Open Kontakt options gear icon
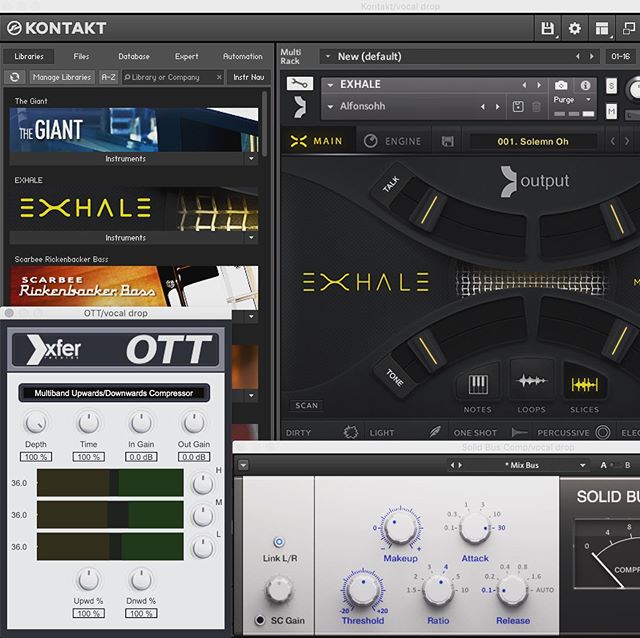 click(x=574, y=29)
